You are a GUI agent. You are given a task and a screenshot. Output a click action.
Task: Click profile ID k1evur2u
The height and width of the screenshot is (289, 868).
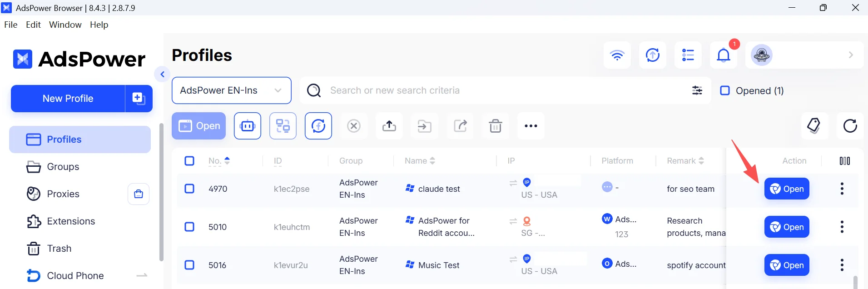pos(291,265)
